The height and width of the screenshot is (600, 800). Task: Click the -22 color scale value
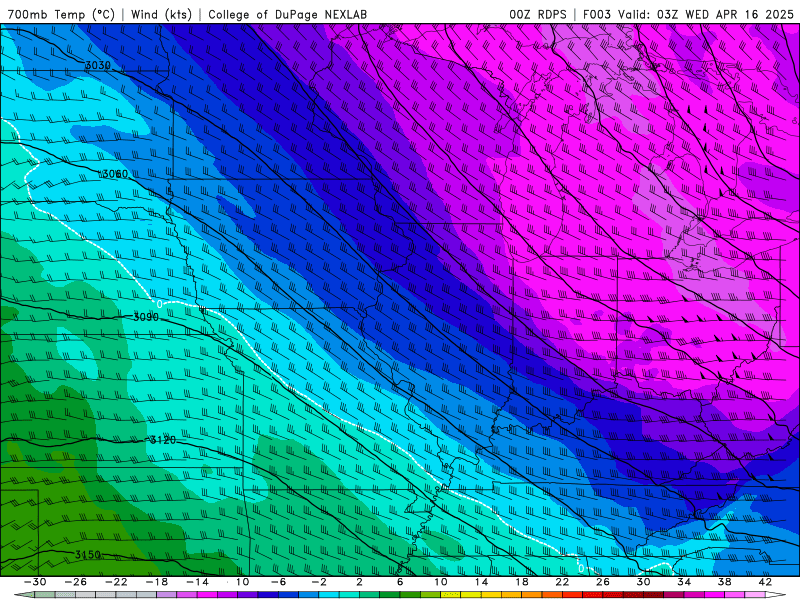coord(116,582)
